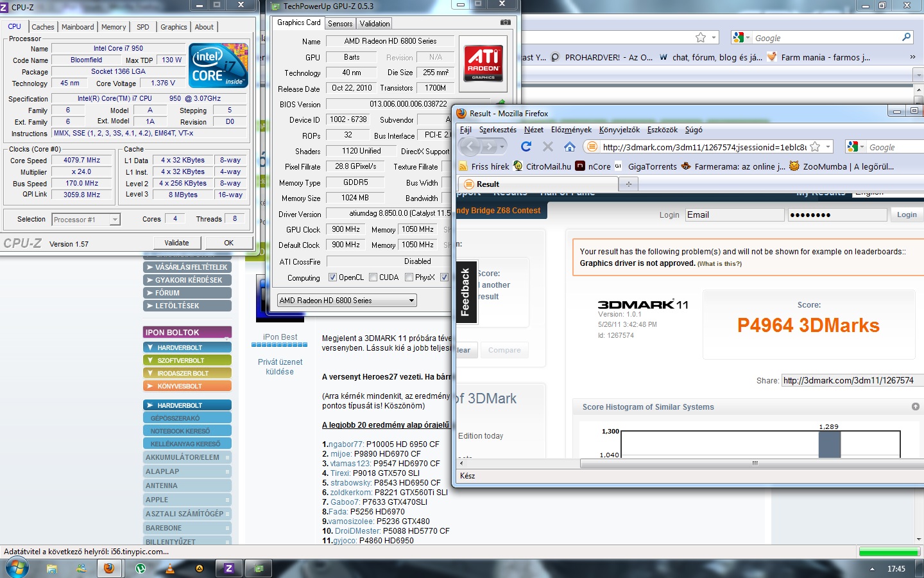The image size is (924, 578).
Task: Click the Friss hírek RSS feed icon
Action: 463,166
